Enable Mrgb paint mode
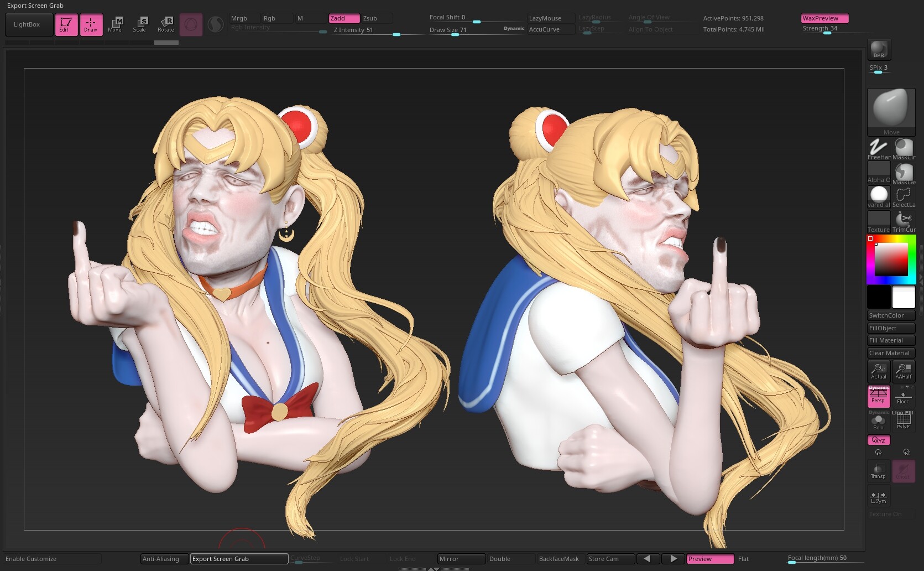This screenshot has height=571, width=924. pos(244,18)
